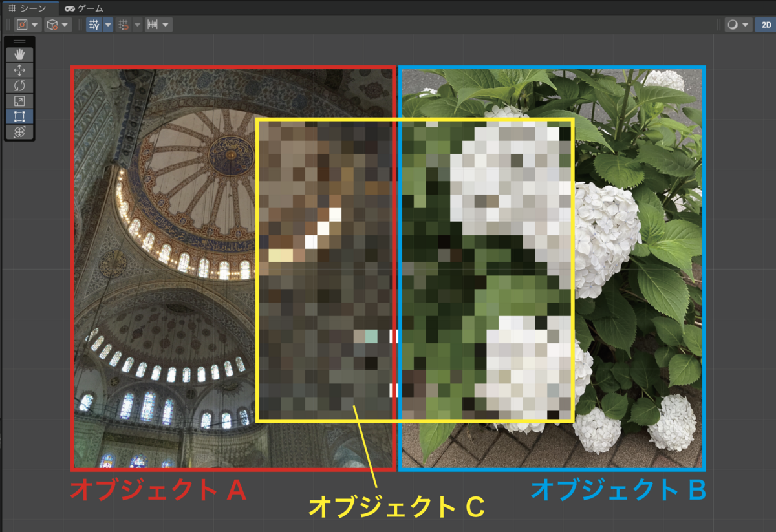This screenshot has width=776, height=532.
Task: Select the Rect transform tool
Action: pos(20,116)
